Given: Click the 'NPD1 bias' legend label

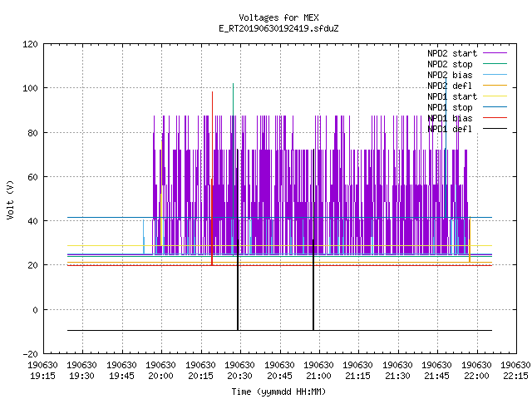Looking at the screenshot, I should pos(450,118).
